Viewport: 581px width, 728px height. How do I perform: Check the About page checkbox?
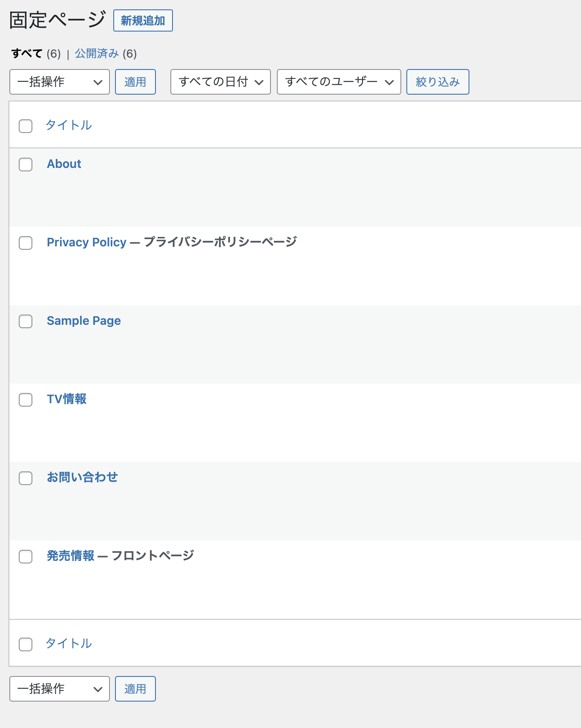click(26, 165)
